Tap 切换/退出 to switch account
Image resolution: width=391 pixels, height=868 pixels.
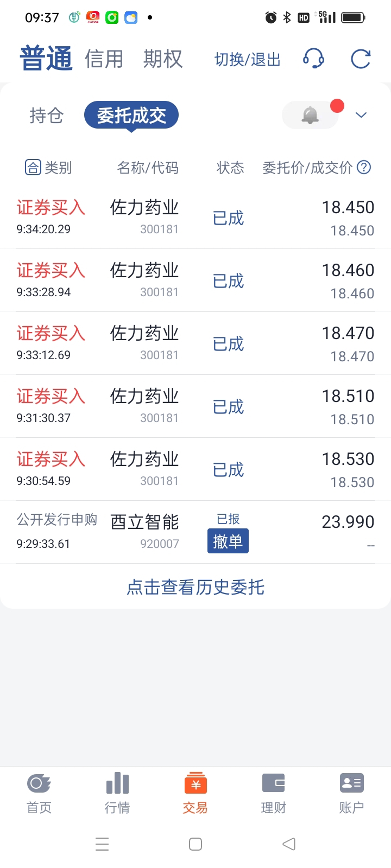(x=248, y=59)
